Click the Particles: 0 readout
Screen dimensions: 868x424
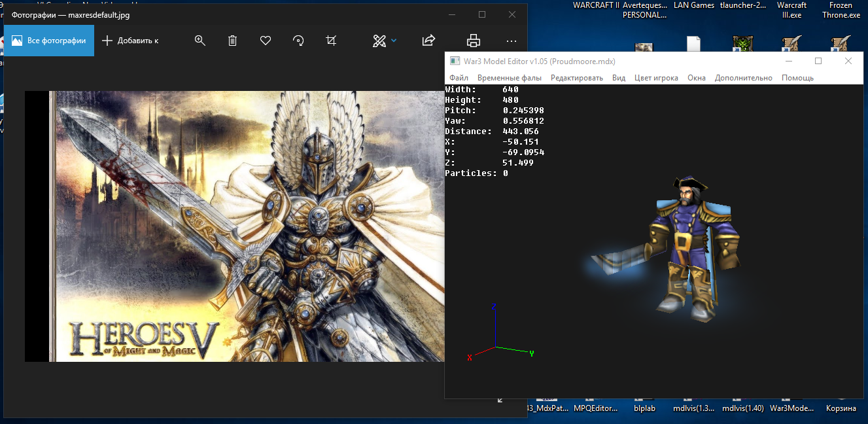(476, 173)
